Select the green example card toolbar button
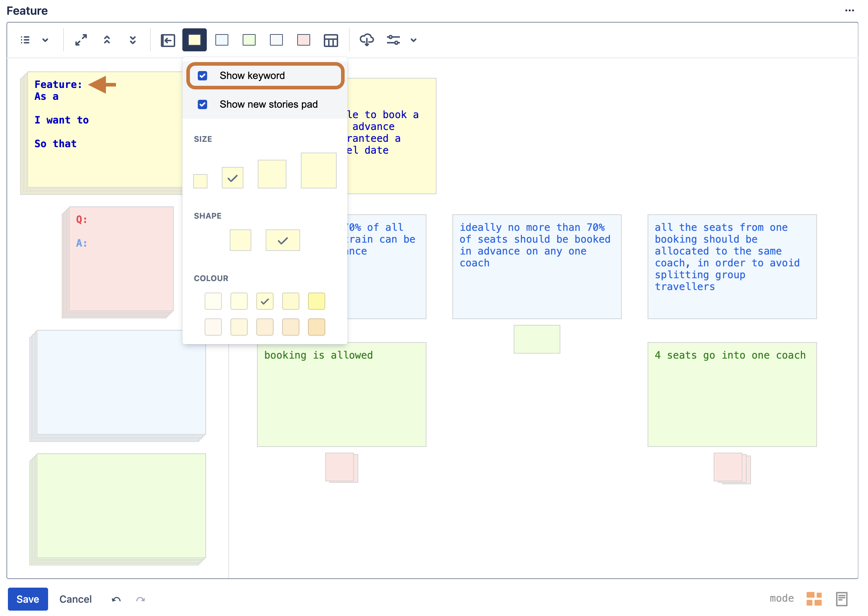This screenshot has height=616, width=868. tap(249, 40)
